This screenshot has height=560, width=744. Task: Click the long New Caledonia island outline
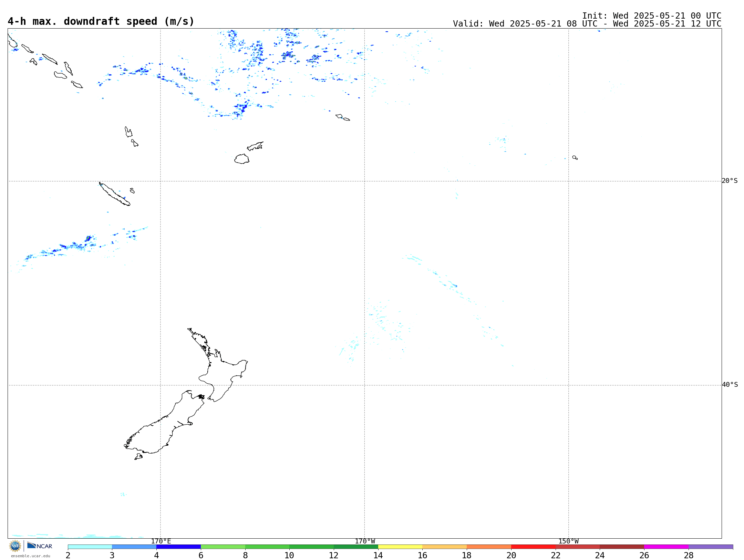click(114, 194)
